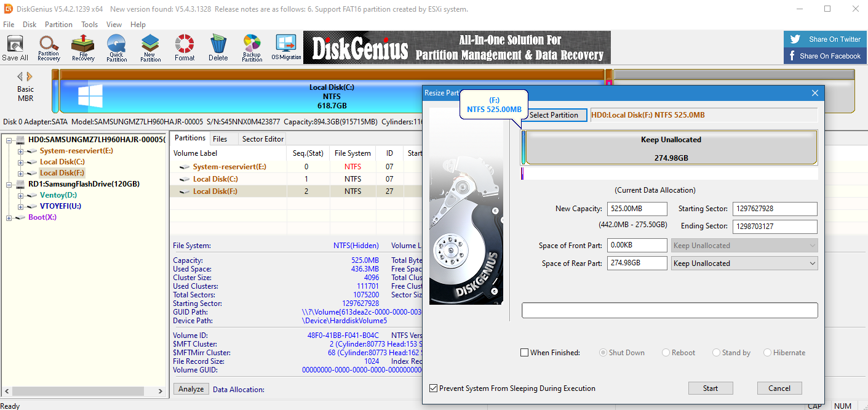868x410 pixels.
Task: Click the Space of Front Part value field
Action: (637, 246)
